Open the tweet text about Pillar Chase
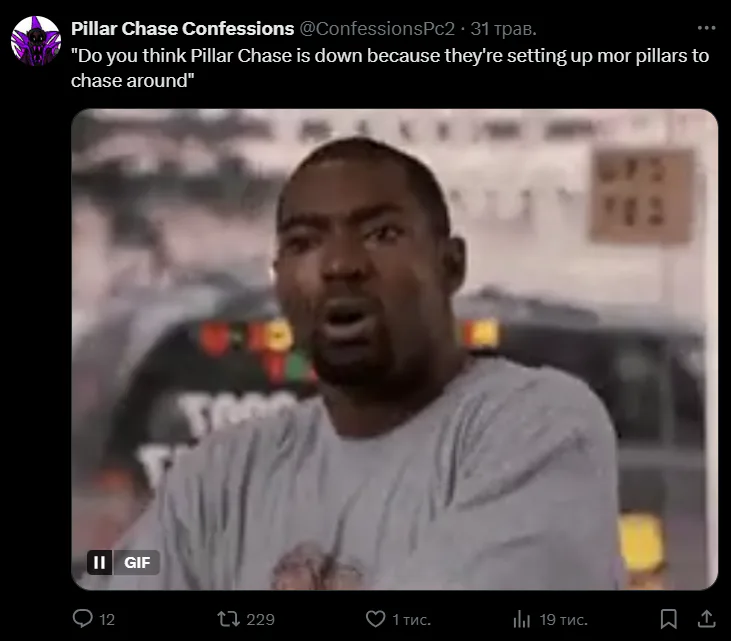 tap(390, 68)
